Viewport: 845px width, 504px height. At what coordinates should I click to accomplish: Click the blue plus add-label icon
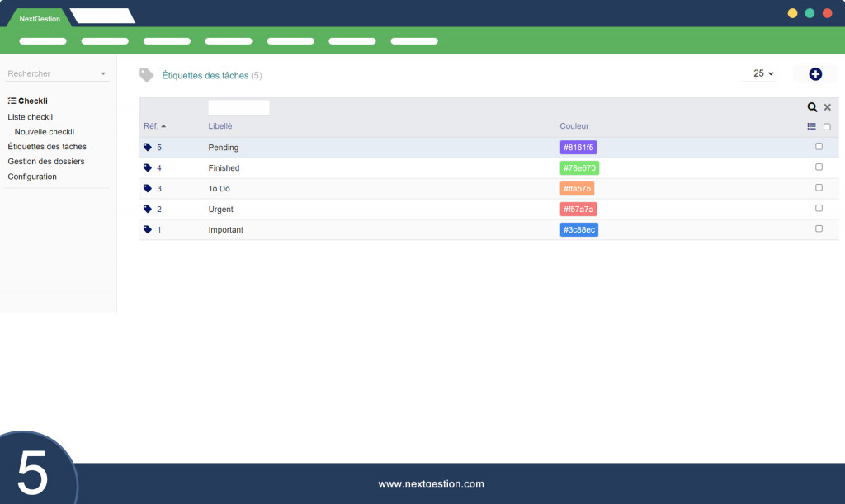pyautogui.click(x=815, y=74)
